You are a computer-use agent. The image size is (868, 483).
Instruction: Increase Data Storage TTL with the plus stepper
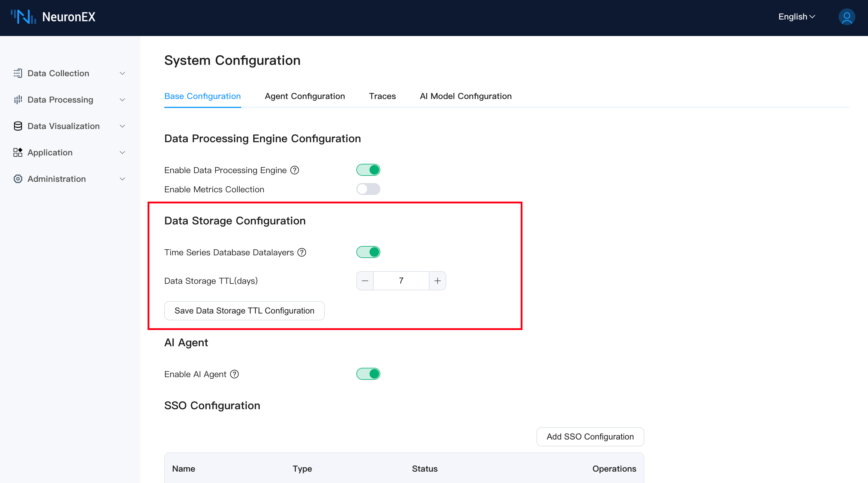[437, 280]
